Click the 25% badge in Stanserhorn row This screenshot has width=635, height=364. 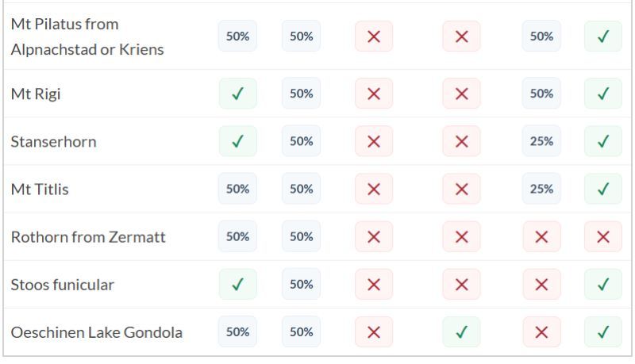point(541,141)
